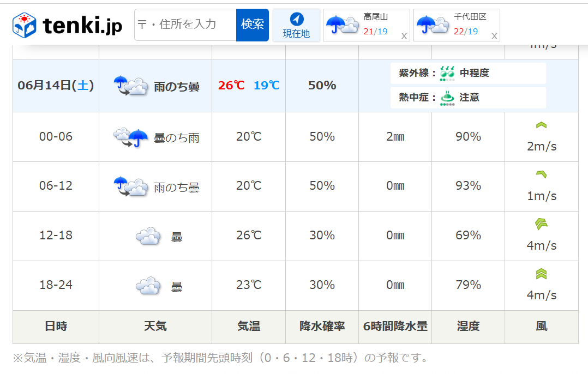Click the wind arrow above 2m/s
Image resolution: width=588 pixels, height=374 pixels.
541,125
